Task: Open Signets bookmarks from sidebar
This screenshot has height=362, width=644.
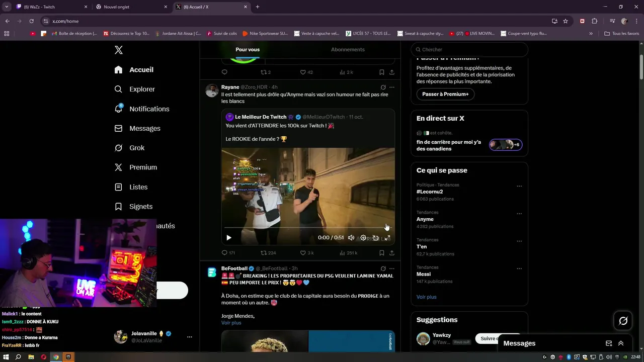Action: click(x=133, y=207)
